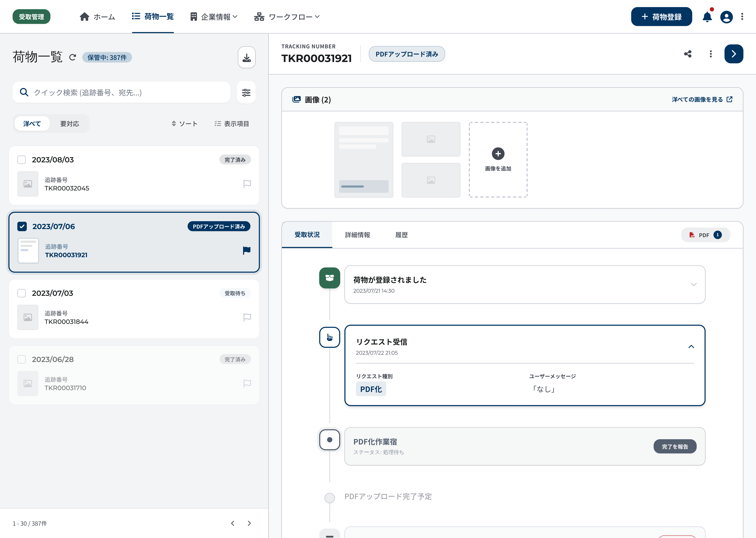This screenshot has width=756, height=538.
Task: Click the 完了済み status on 2023/08/03
Action: 235,160
